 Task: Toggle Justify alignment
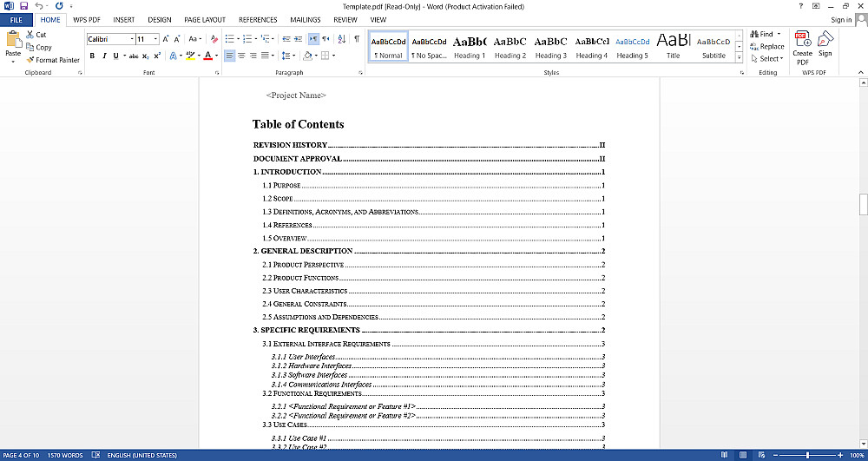265,56
